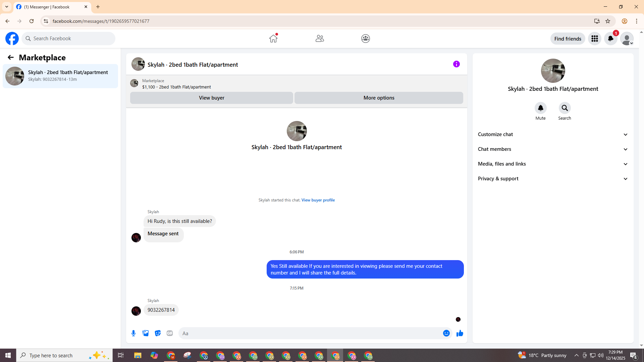Open the Facebook menu grid icon
644x362 pixels.
[594, 39]
